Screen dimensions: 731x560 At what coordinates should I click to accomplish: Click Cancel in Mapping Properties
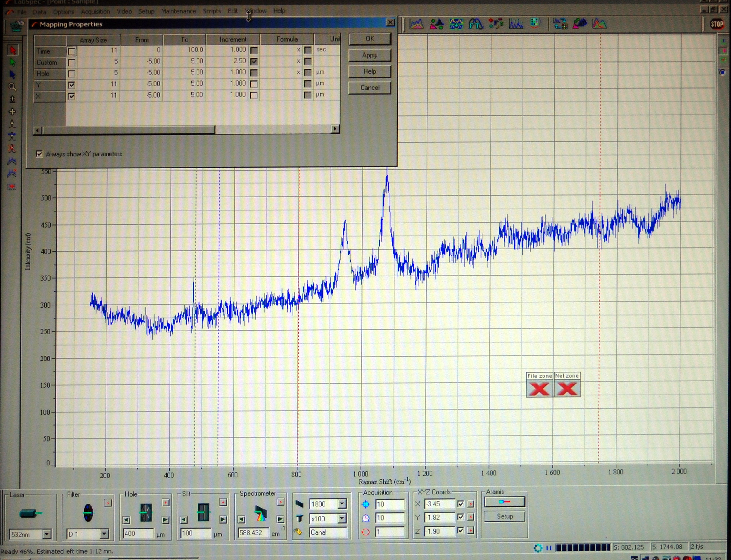370,88
